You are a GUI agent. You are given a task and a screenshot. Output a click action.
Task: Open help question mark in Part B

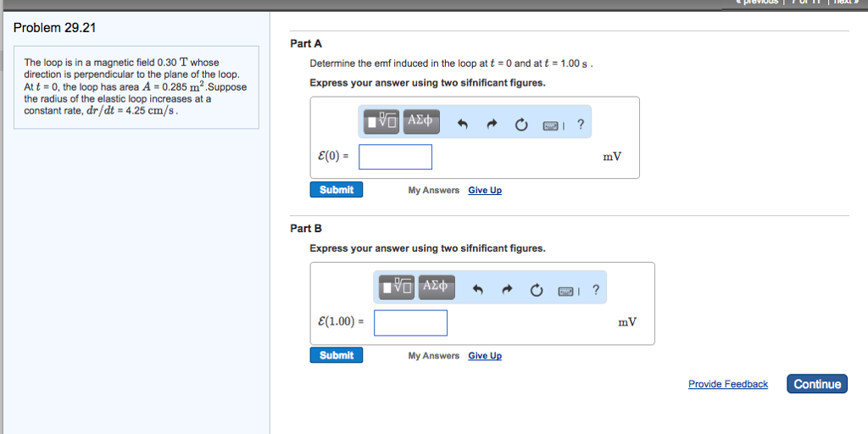pos(595,290)
